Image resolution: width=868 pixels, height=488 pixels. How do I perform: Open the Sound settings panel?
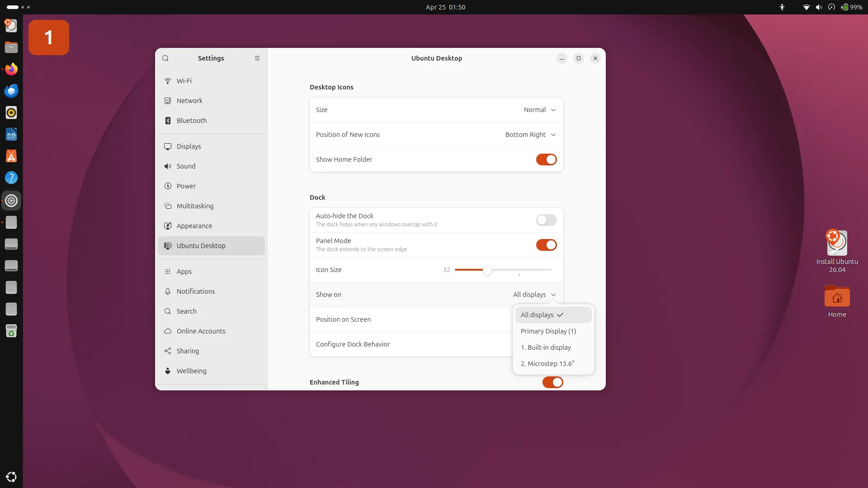(x=186, y=166)
